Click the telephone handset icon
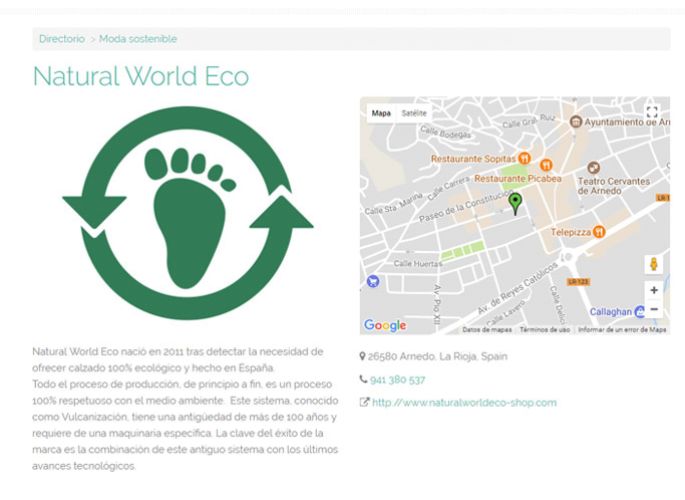This screenshot has height=500, width=685. pyautogui.click(x=363, y=379)
